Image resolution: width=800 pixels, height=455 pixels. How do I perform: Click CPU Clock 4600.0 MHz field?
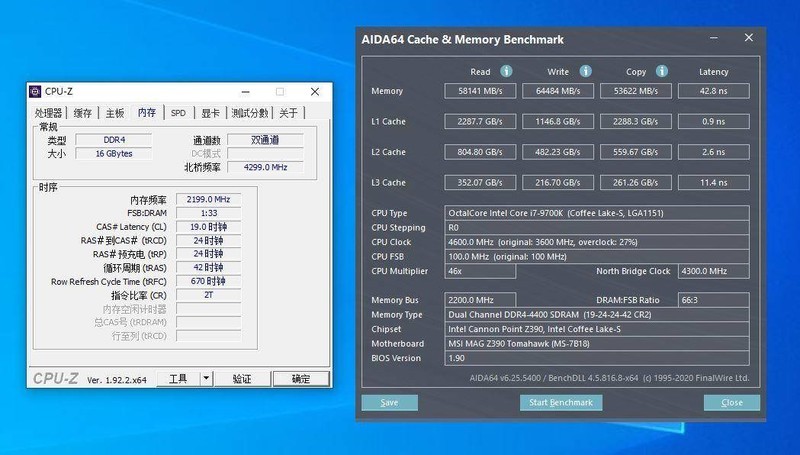597,242
